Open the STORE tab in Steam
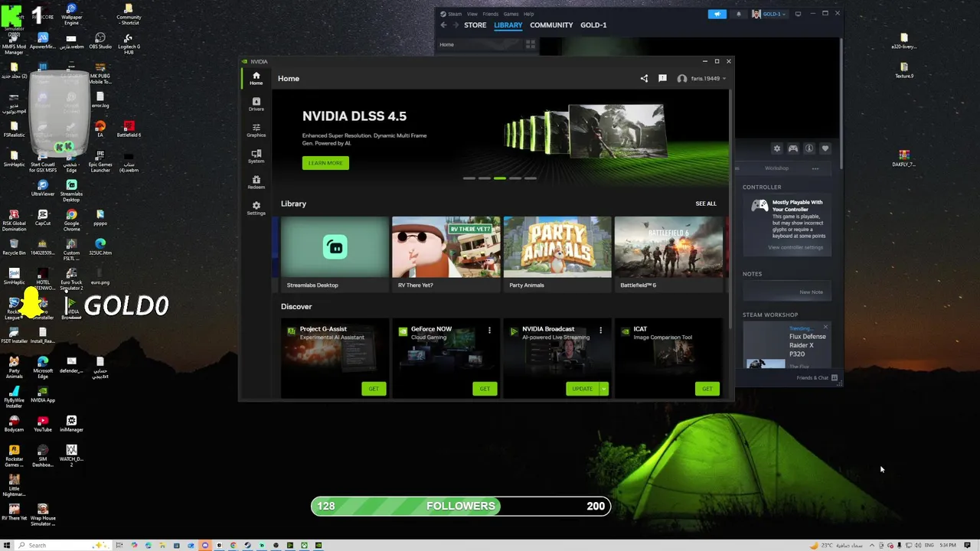980x551 pixels. click(x=475, y=25)
